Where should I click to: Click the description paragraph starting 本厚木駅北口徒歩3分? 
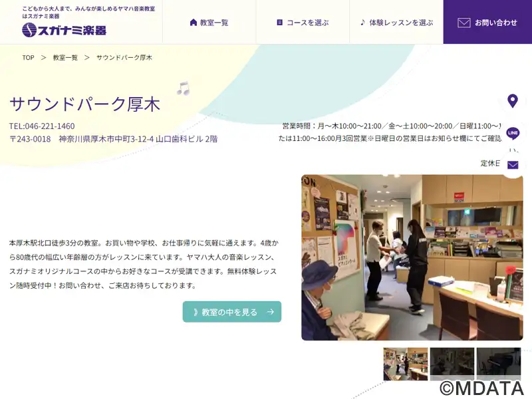click(144, 264)
